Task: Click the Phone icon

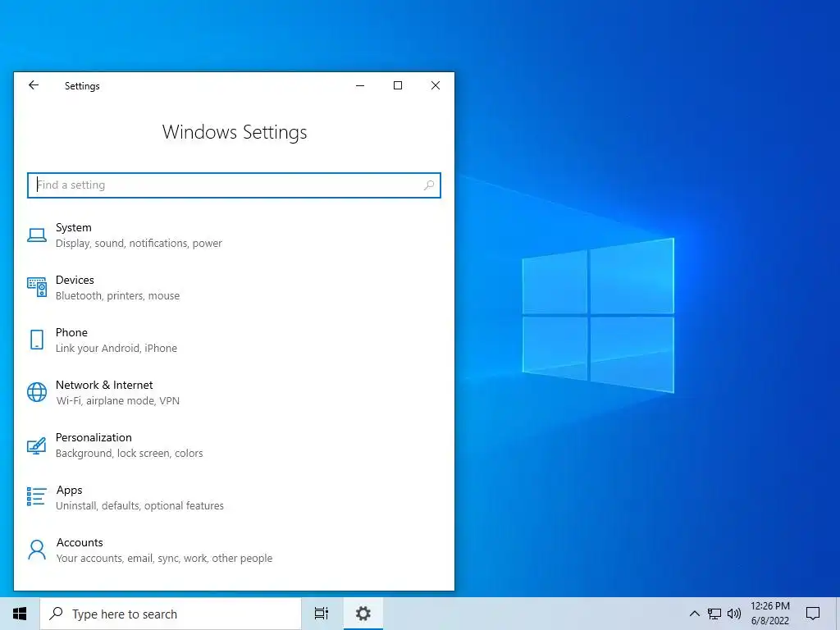Action: [36, 340]
